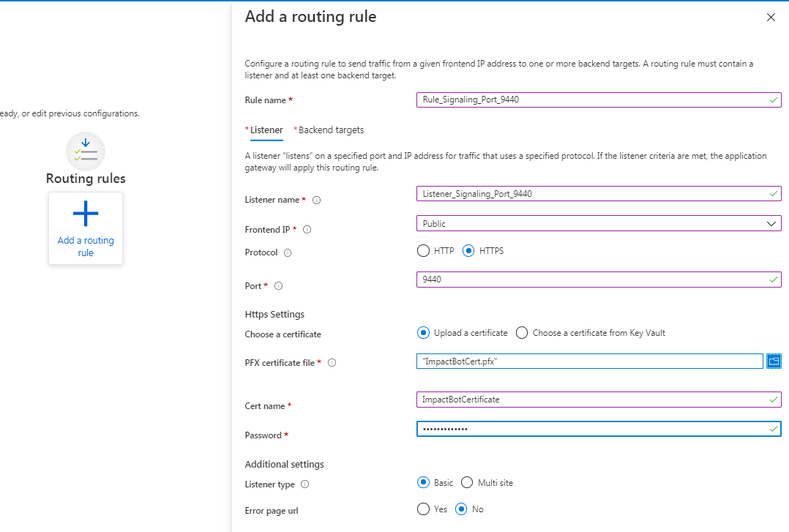Choose a certificate from Key Vault option
Image resolution: width=789 pixels, height=532 pixels.
coord(522,333)
